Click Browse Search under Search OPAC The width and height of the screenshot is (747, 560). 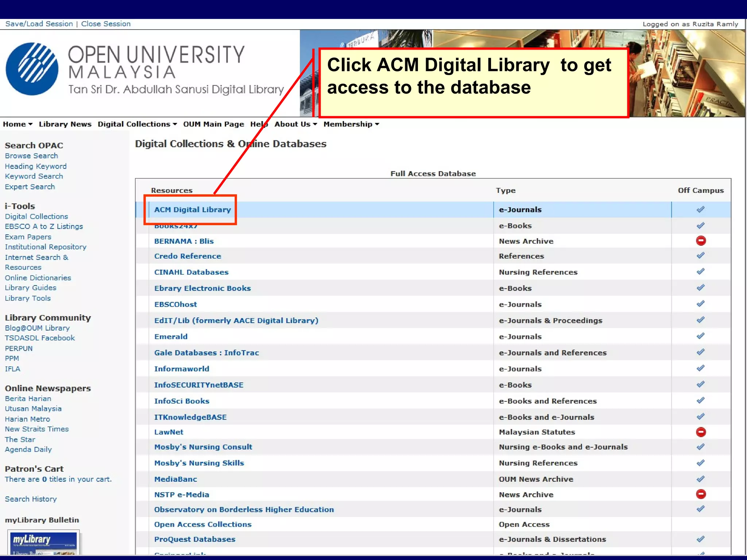[31, 156]
